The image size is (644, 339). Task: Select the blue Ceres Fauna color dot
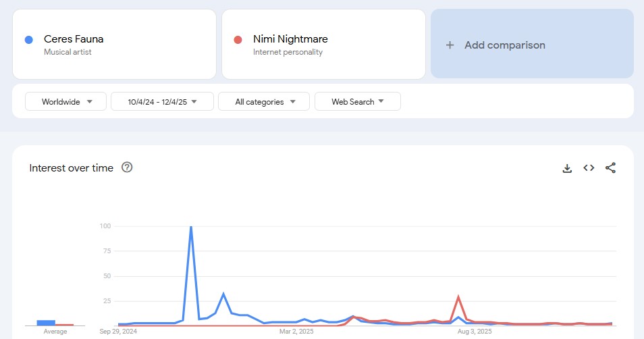(29, 40)
